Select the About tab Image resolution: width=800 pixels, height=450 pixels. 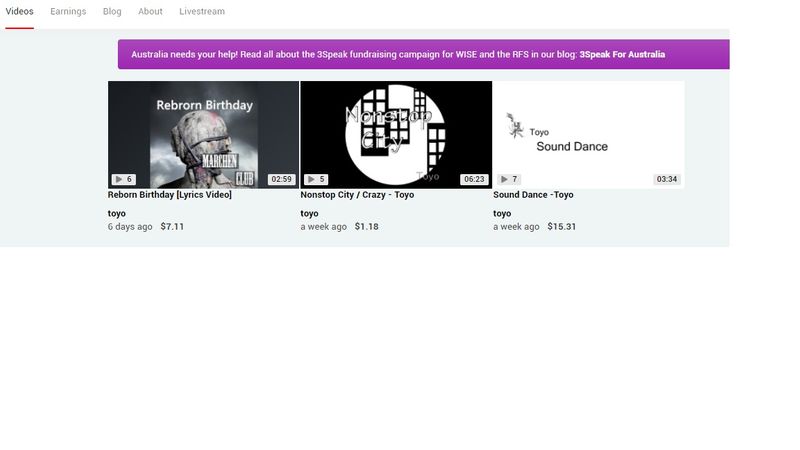pyautogui.click(x=150, y=12)
